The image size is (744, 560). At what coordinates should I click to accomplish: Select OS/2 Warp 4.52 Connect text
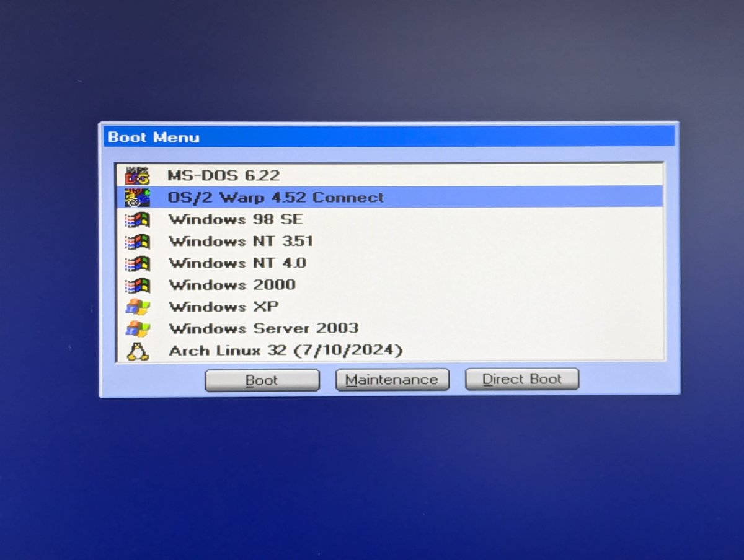(276, 198)
